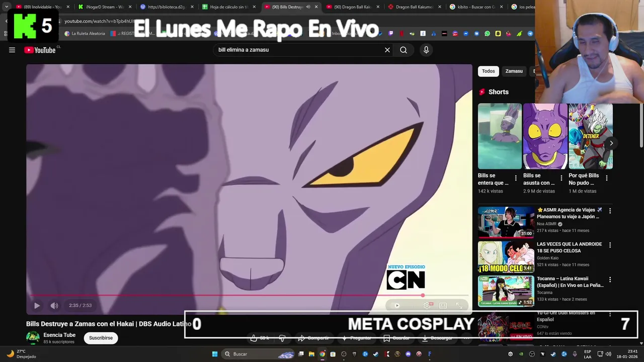Open the YouTube guide hamburger menu
The width and height of the screenshot is (644, 362).
coord(12,50)
